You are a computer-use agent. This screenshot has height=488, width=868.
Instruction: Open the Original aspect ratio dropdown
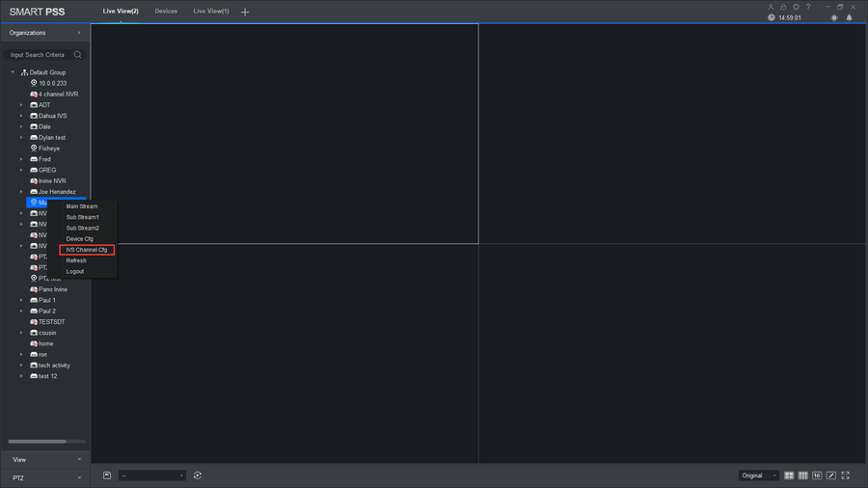coord(758,475)
